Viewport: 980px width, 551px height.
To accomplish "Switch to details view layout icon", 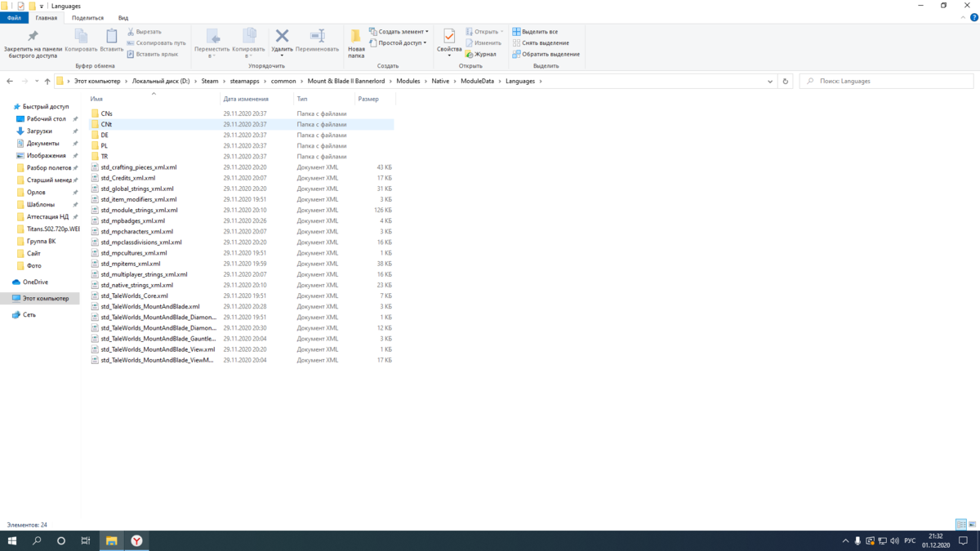I will click(x=961, y=524).
